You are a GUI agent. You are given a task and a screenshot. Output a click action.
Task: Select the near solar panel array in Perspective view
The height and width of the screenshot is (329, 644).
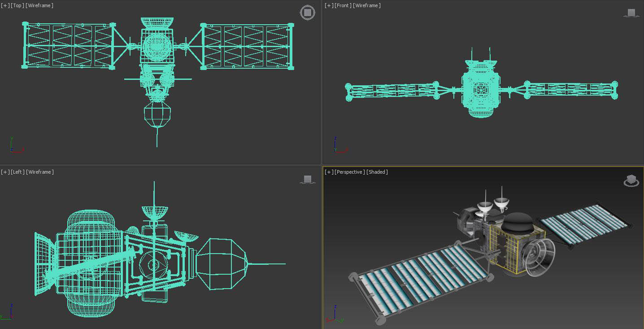coord(422,281)
